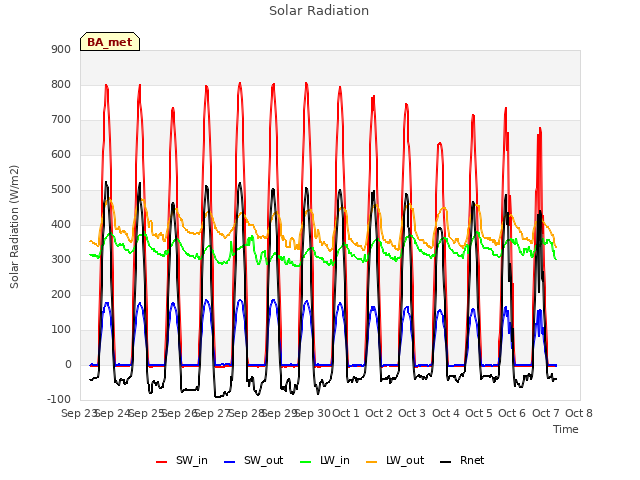Click the 300 y-axis tick label
Viewport: 640px width, 480px height.
[61, 260]
